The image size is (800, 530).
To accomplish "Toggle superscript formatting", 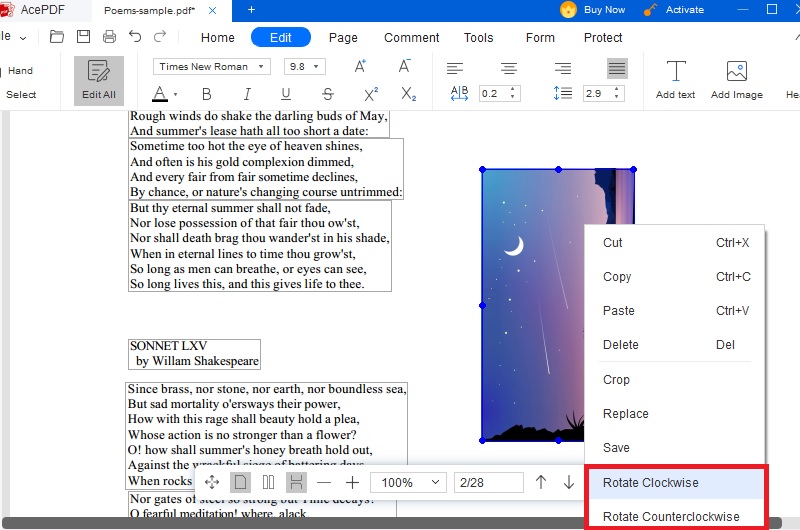I will pos(371,94).
